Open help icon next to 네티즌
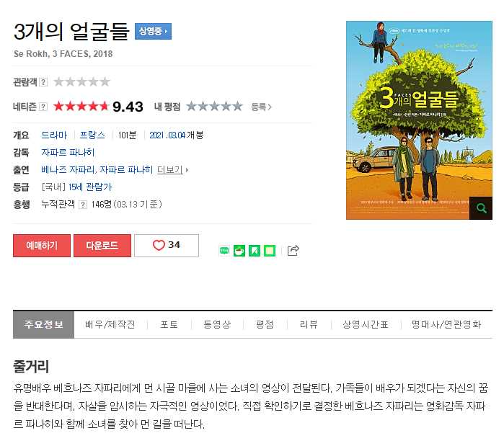Image resolution: width=504 pixels, height=446 pixels. [x=43, y=107]
